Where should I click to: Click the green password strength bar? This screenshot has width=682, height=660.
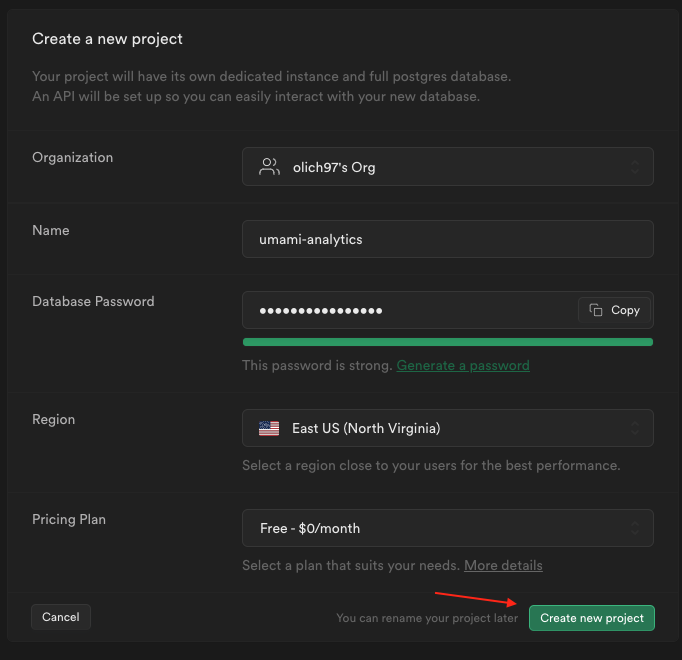(x=447, y=342)
